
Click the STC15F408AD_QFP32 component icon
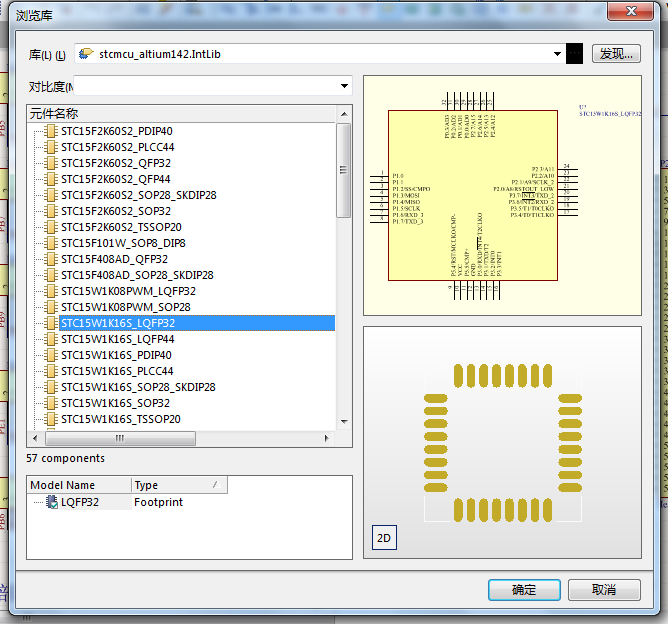click(x=51, y=259)
